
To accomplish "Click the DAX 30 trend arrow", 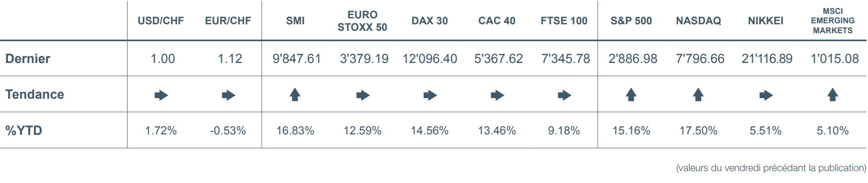I will [x=430, y=95].
